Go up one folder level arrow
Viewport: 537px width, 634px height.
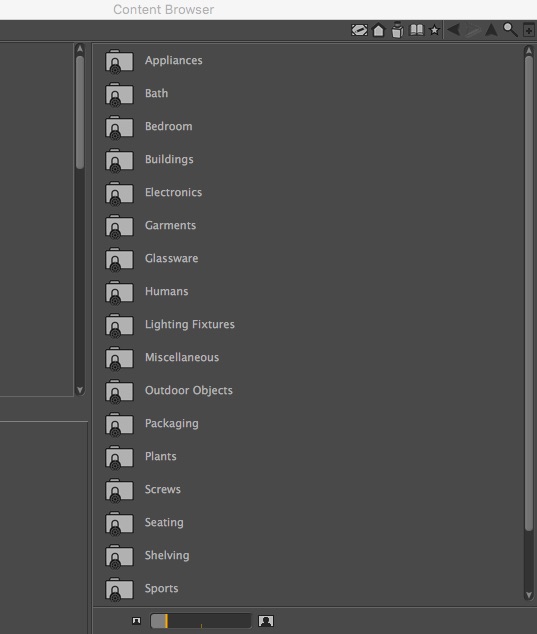coord(491,30)
